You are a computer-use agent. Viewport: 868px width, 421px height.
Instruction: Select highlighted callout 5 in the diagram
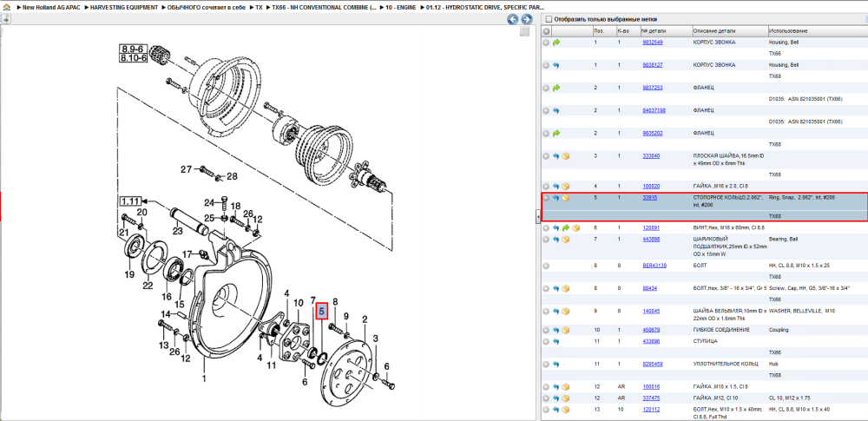coord(321,312)
